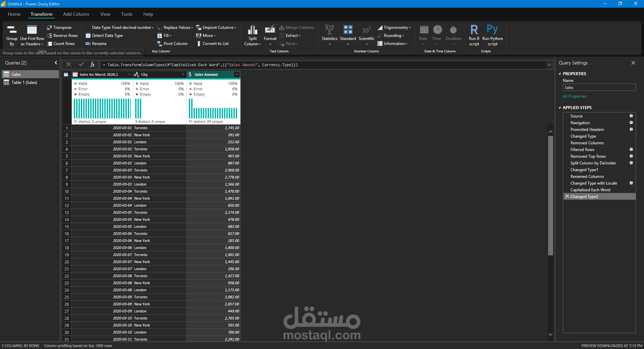
Task: Open Rounding dropdown
Action: tap(391, 36)
